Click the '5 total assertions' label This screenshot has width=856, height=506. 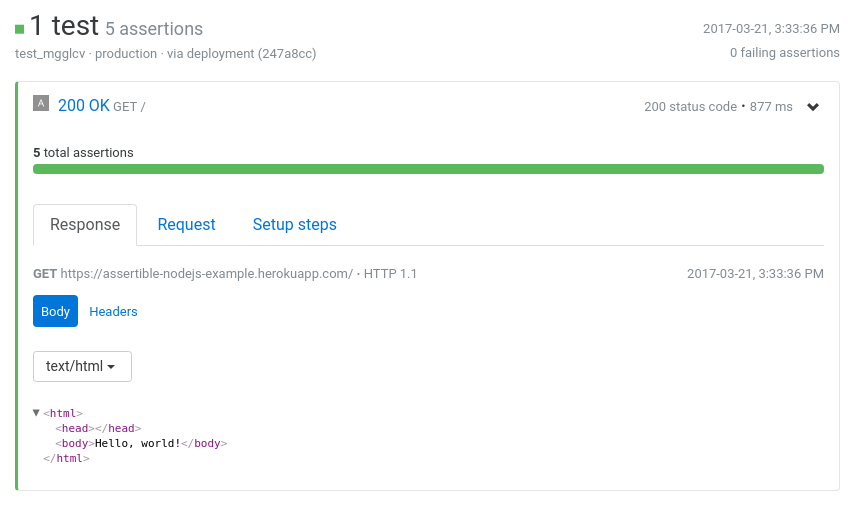point(83,153)
